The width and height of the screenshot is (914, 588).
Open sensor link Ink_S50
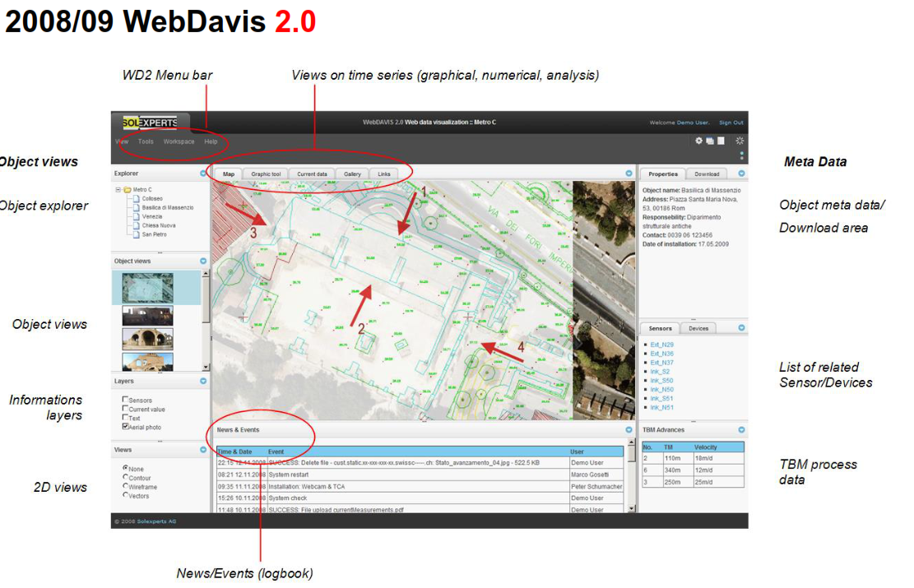click(661, 381)
